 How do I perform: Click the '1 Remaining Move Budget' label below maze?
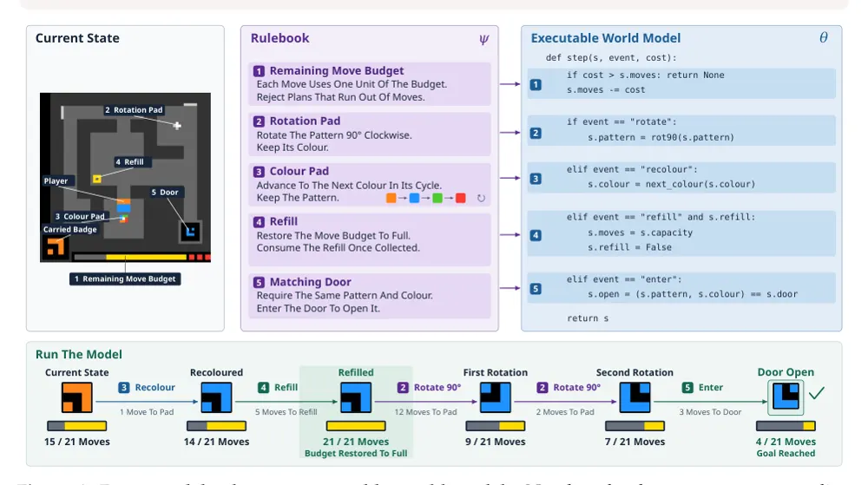pyautogui.click(x=125, y=279)
